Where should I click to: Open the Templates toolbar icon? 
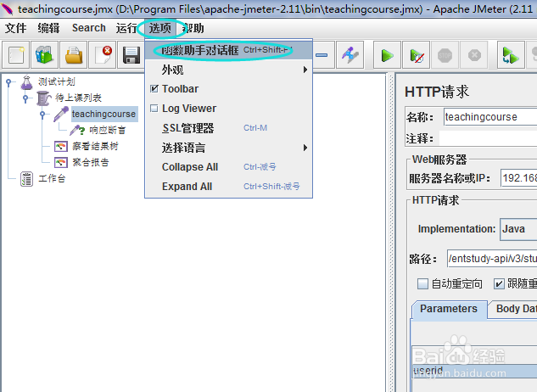44,55
